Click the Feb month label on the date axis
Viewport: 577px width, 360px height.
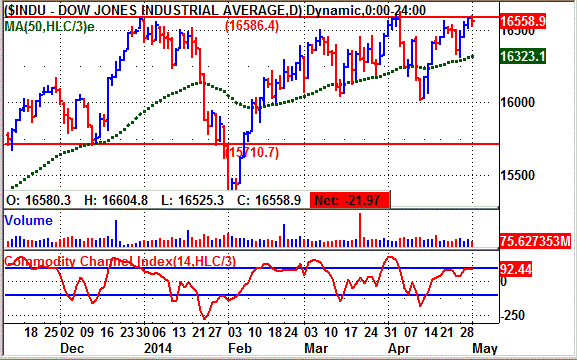pyautogui.click(x=240, y=348)
